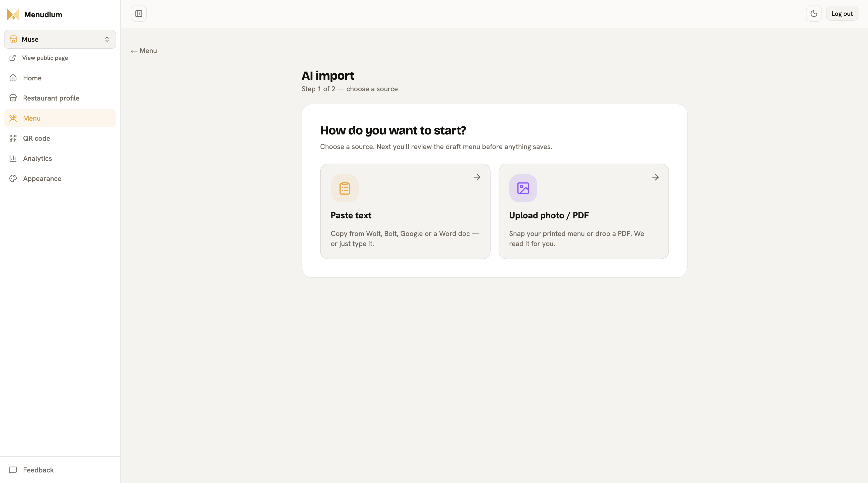The image size is (868, 483).
Task: Choose the Upload photo / PDF card
Action: pyautogui.click(x=583, y=211)
